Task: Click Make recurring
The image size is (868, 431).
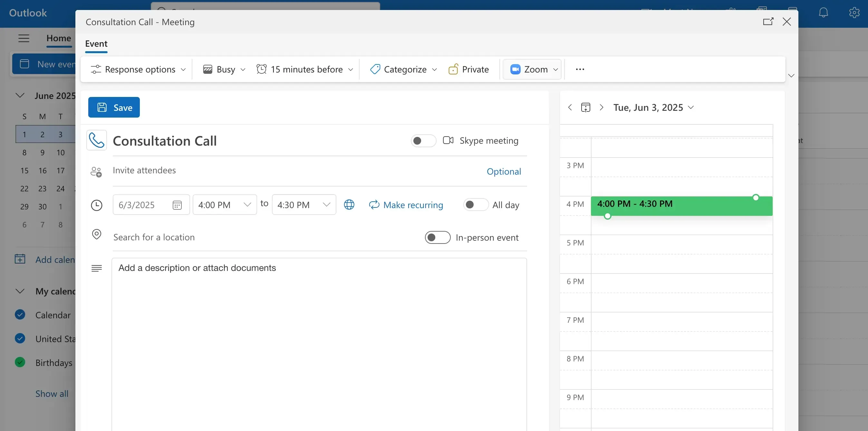Action: 406,205
